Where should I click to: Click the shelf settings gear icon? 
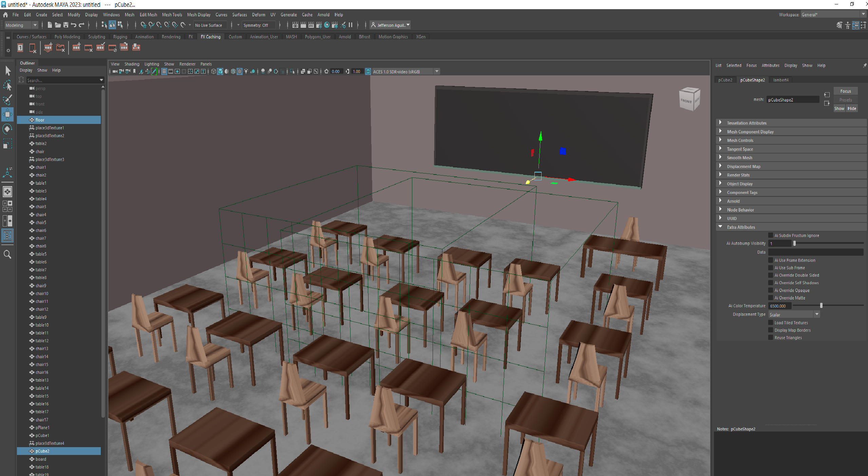point(8,50)
